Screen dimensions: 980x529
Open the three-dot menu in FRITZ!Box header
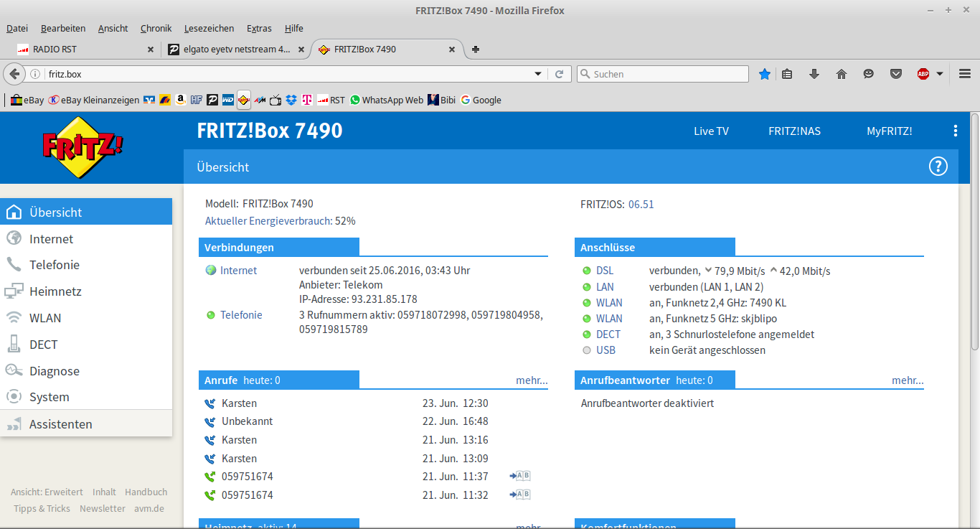[x=955, y=131]
